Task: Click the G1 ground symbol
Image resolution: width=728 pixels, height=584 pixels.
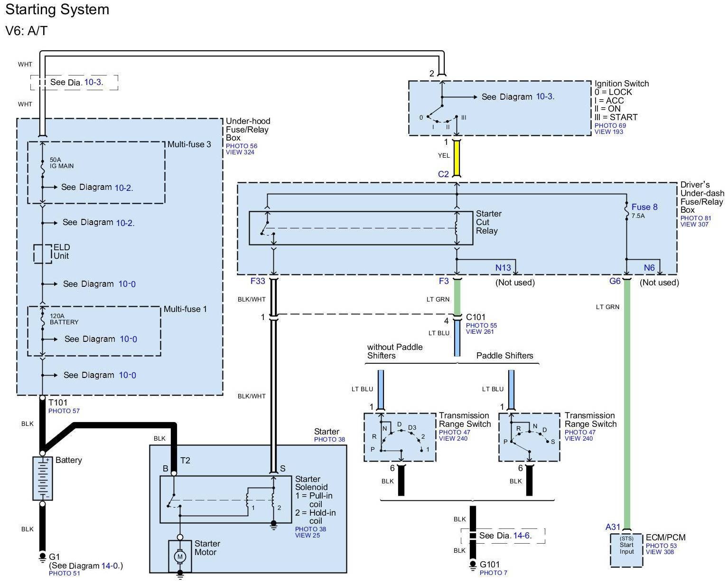Action: (42, 556)
